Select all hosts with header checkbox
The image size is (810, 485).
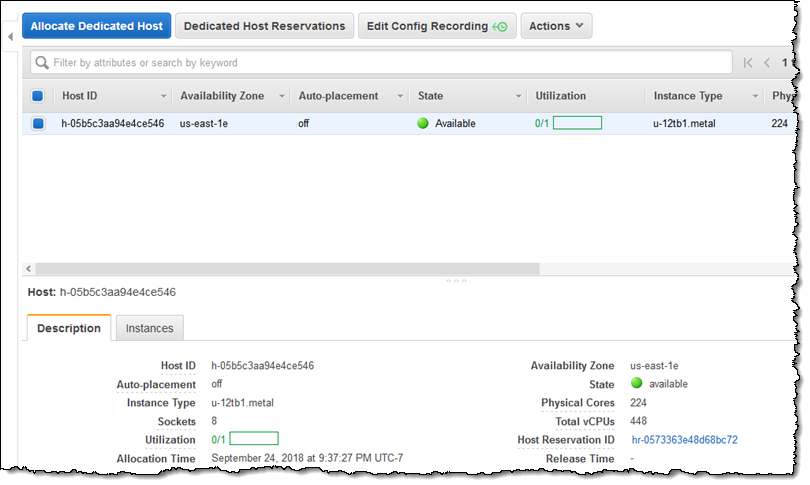(38, 96)
